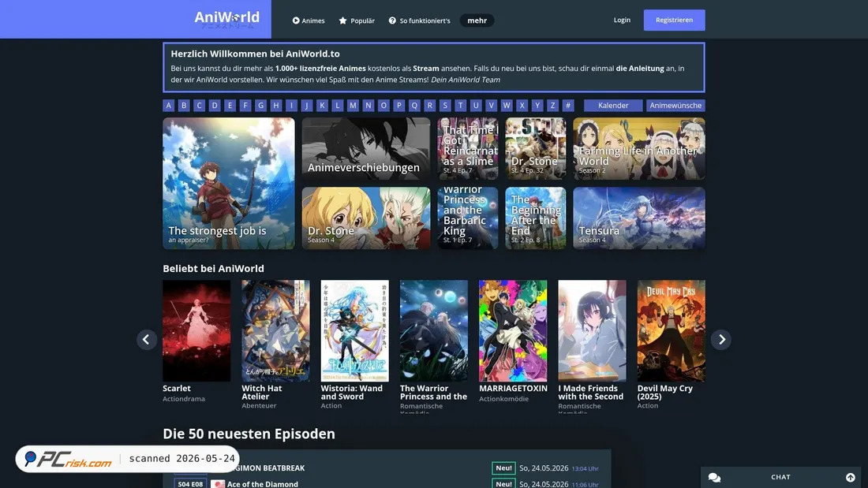Filter animes by letter A

tap(169, 105)
